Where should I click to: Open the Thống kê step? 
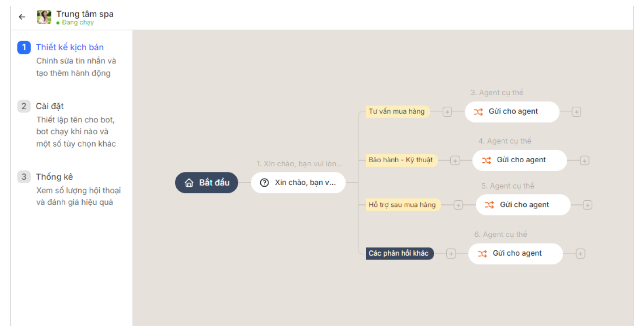pyautogui.click(x=54, y=177)
